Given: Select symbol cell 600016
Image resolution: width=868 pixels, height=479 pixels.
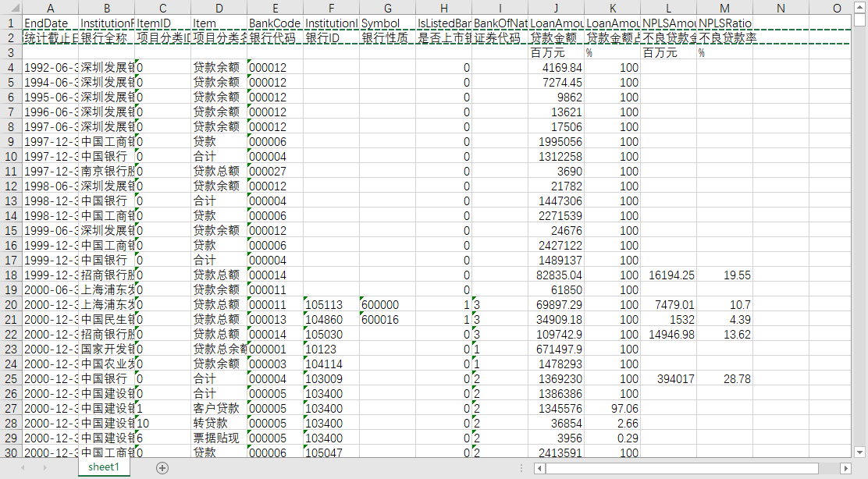Looking at the screenshot, I should pos(387,320).
